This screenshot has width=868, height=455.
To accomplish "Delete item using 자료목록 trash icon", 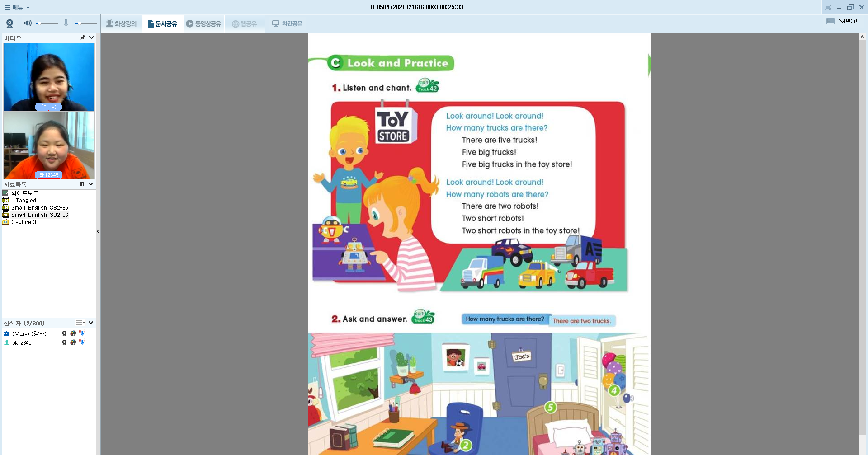I will (82, 184).
